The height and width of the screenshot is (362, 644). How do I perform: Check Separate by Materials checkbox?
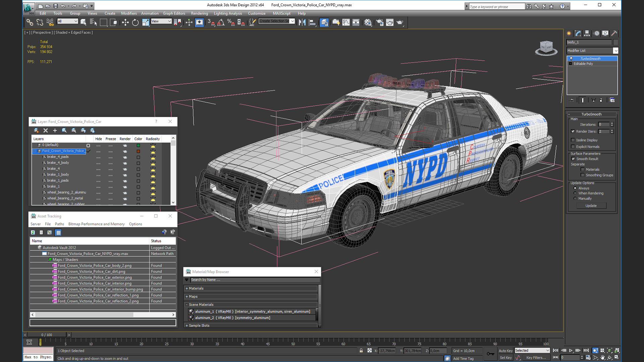(583, 170)
